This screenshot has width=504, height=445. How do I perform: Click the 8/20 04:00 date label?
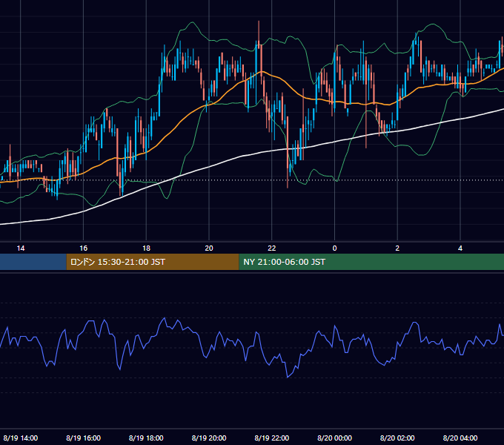tap(460, 438)
